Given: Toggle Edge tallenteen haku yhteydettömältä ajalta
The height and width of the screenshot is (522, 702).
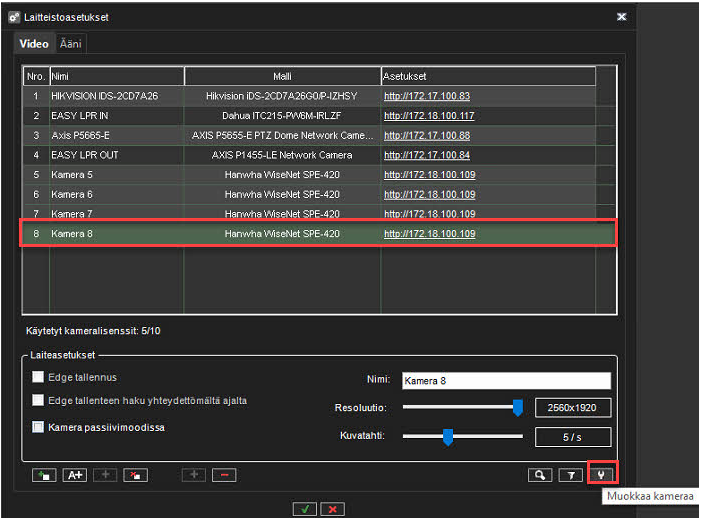Looking at the screenshot, I should 39,400.
